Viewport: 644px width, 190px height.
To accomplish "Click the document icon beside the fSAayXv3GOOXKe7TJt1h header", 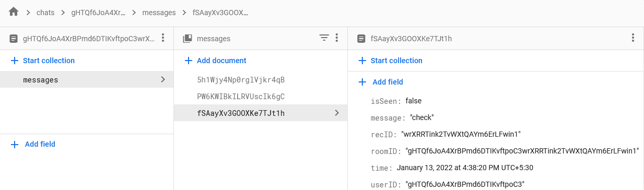I will pyautogui.click(x=361, y=38).
